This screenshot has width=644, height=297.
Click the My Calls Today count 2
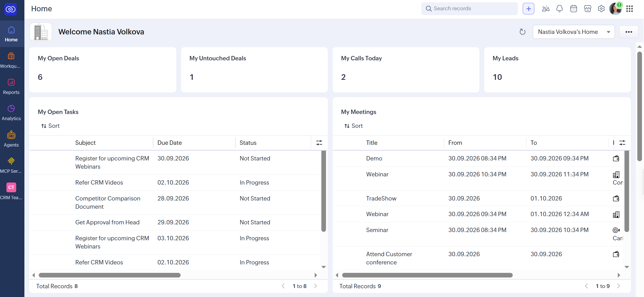[x=343, y=77]
